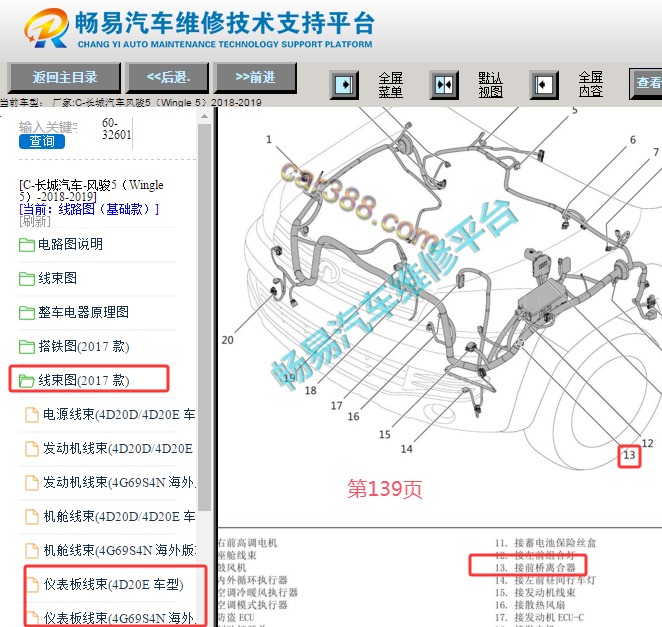
Task: Go back with the <<后退 button
Action: pos(168,77)
